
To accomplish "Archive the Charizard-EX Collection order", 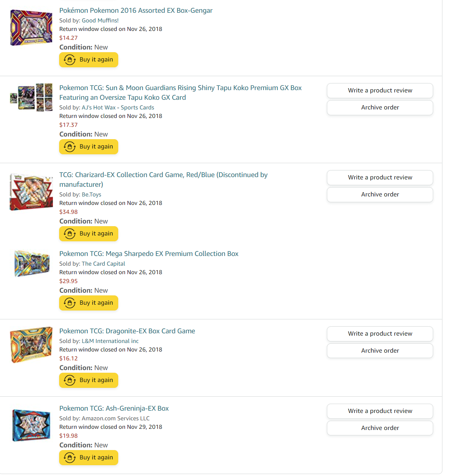I will [x=380, y=194].
